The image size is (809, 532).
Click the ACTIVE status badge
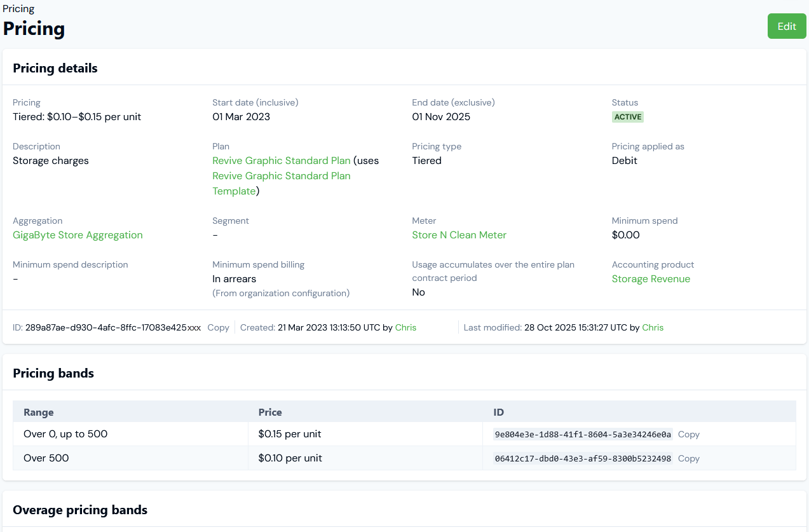(627, 117)
